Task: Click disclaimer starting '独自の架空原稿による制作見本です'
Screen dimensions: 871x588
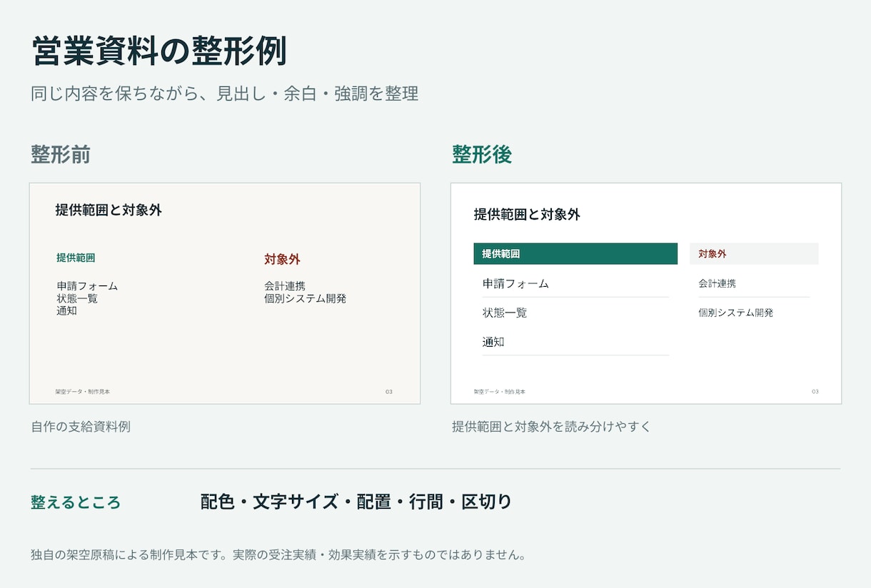Action: (278, 554)
